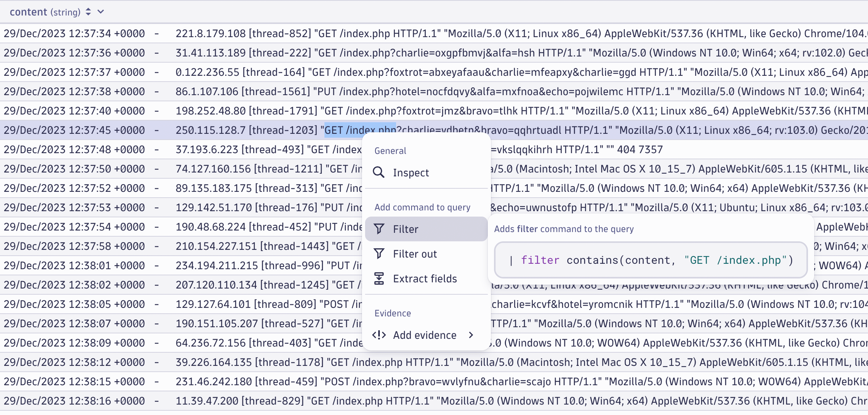Choose Inspect from the context menu

[410, 172]
